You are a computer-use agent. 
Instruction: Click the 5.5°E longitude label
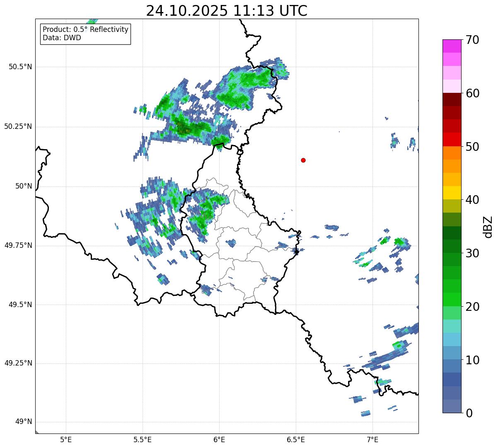pyautogui.click(x=143, y=439)
